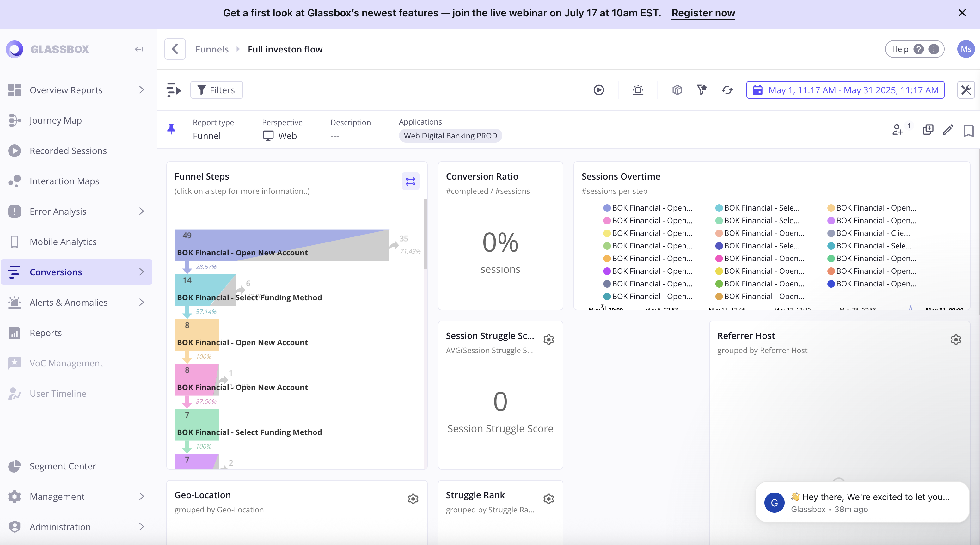The width and height of the screenshot is (980, 545).
Task: Click the cube icon in the toolbar
Action: pos(677,90)
